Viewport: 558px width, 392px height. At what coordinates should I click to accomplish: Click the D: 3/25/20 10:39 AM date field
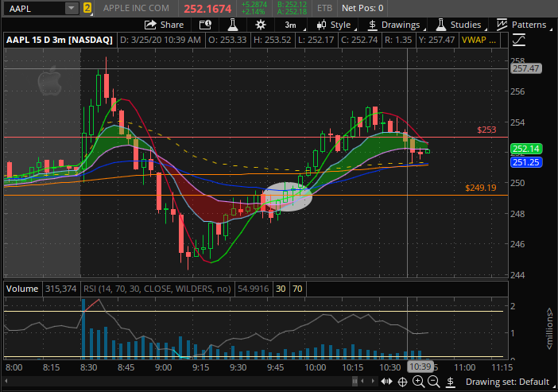tap(161, 40)
